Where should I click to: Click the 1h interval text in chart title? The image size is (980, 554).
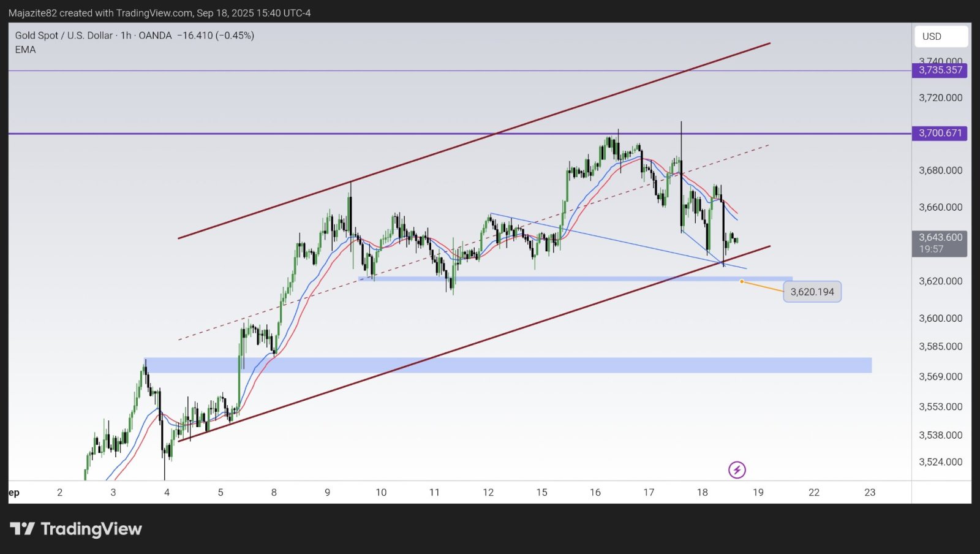click(x=126, y=36)
